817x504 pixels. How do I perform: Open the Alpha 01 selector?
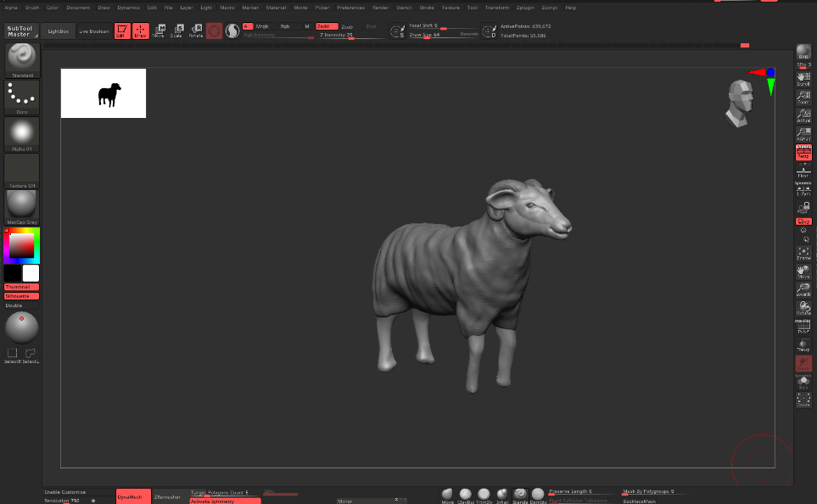coord(22,133)
